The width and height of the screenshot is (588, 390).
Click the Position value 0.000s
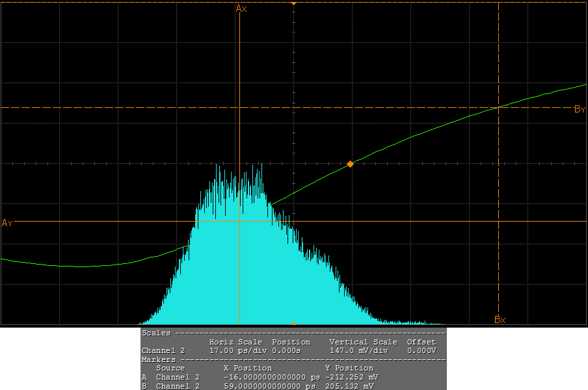click(x=288, y=350)
